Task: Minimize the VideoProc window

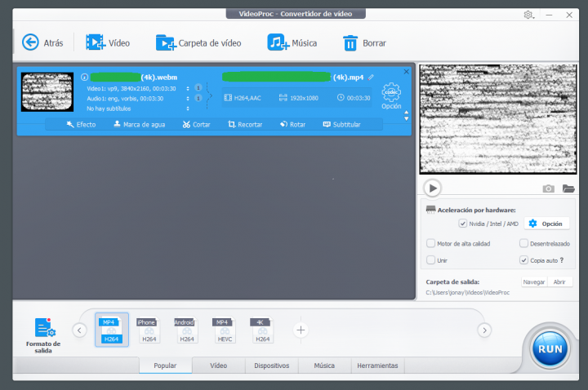Action: pyautogui.click(x=549, y=15)
